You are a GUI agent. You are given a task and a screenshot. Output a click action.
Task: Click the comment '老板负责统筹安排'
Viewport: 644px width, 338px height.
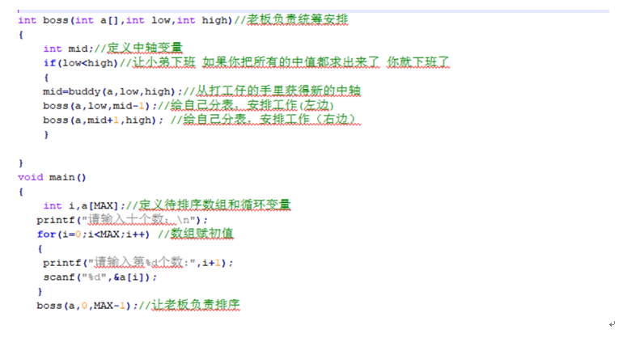(298, 19)
